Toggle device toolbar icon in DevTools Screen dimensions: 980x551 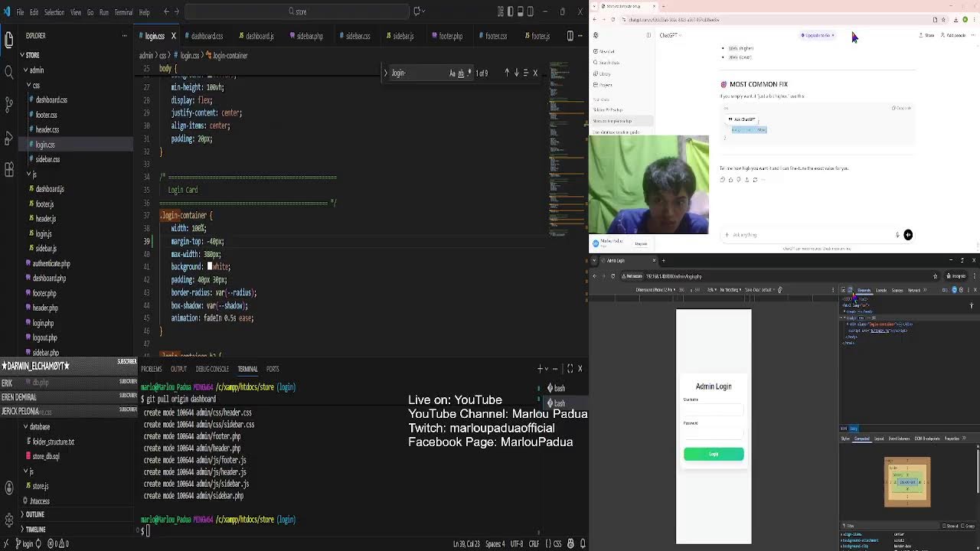850,290
